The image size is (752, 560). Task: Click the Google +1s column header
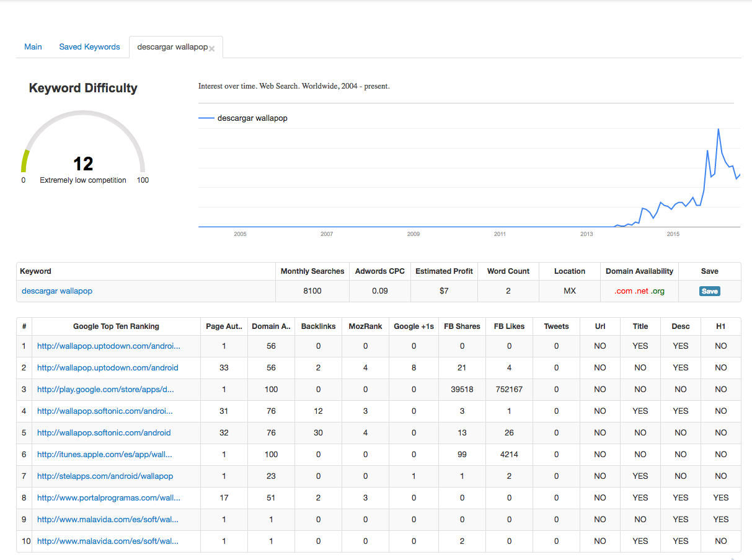(x=414, y=326)
